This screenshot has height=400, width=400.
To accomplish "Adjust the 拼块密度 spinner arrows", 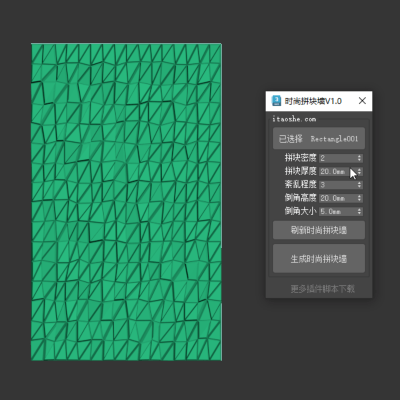I will point(359,158).
